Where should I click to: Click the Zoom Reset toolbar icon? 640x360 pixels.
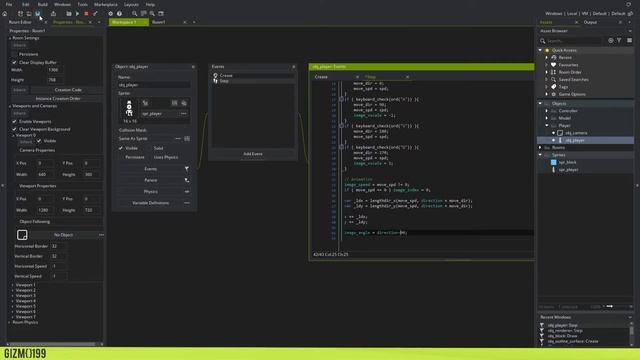click(x=143, y=14)
